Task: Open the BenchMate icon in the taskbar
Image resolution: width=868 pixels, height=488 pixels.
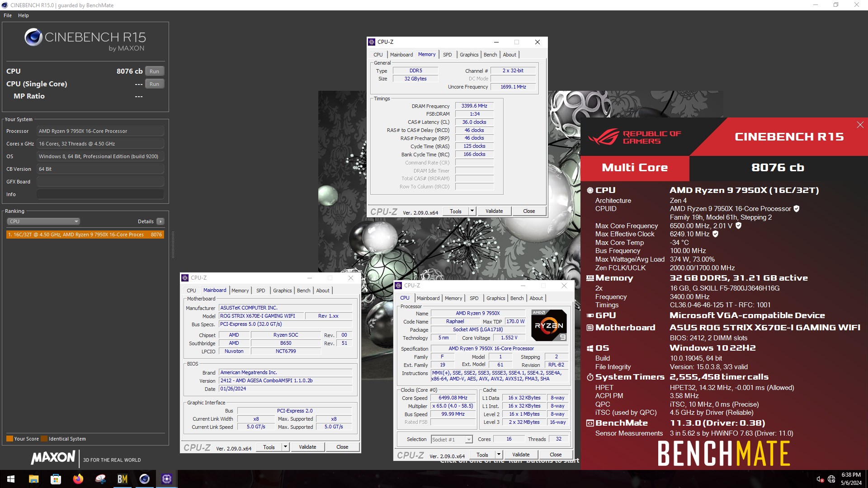Action: tap(123, 479)
